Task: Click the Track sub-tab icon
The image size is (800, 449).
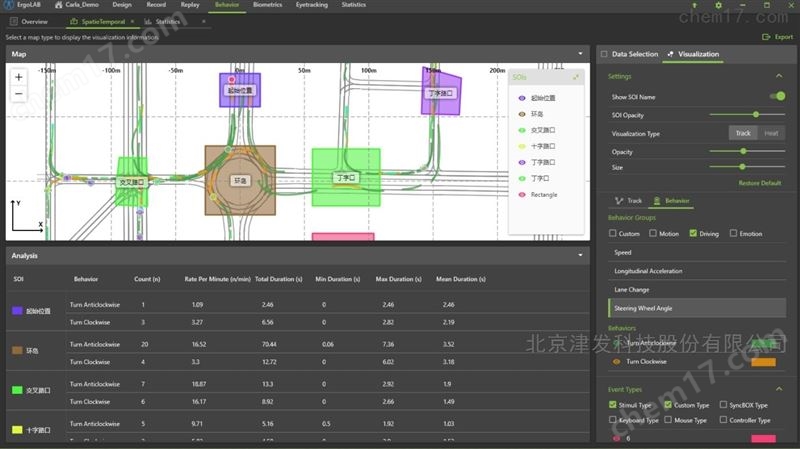Action: pyautogui.click(x=619, y=201)
